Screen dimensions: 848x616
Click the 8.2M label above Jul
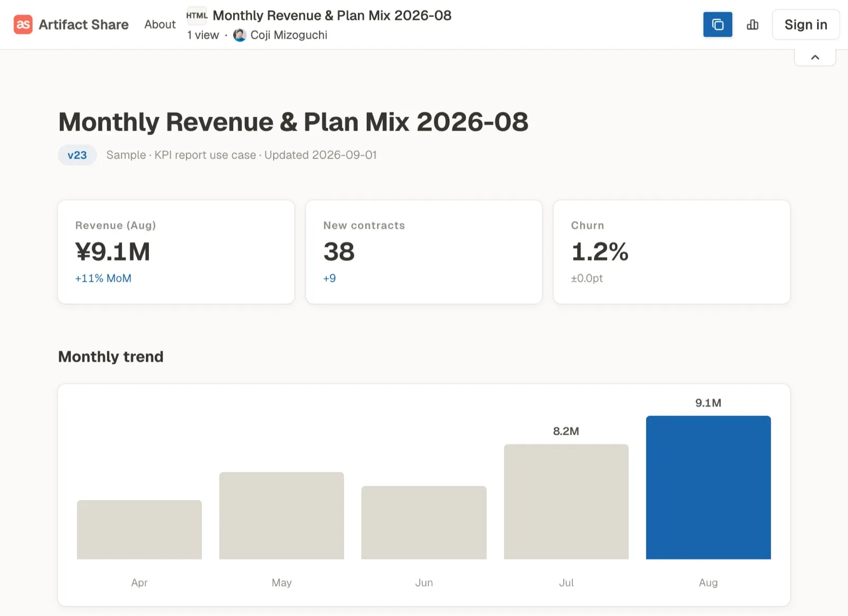click(566, 431)
